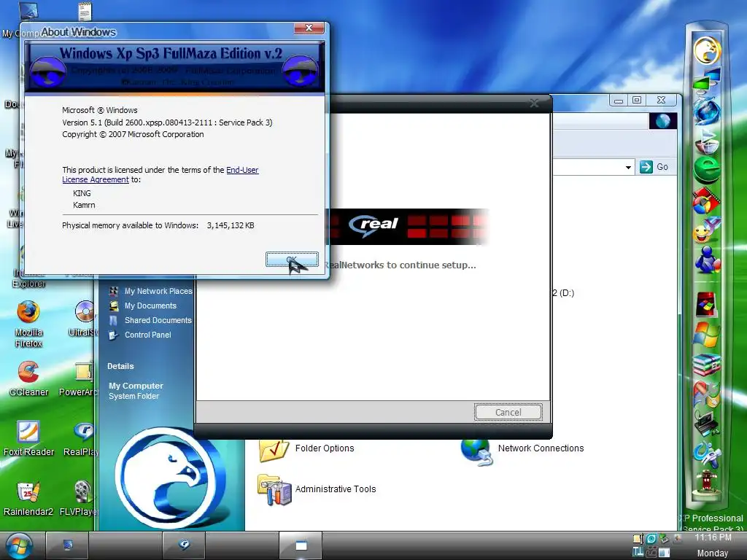Click the film strip media icon in dock
The width and height of the screenshot is (747, 560).
coord(706,201)
